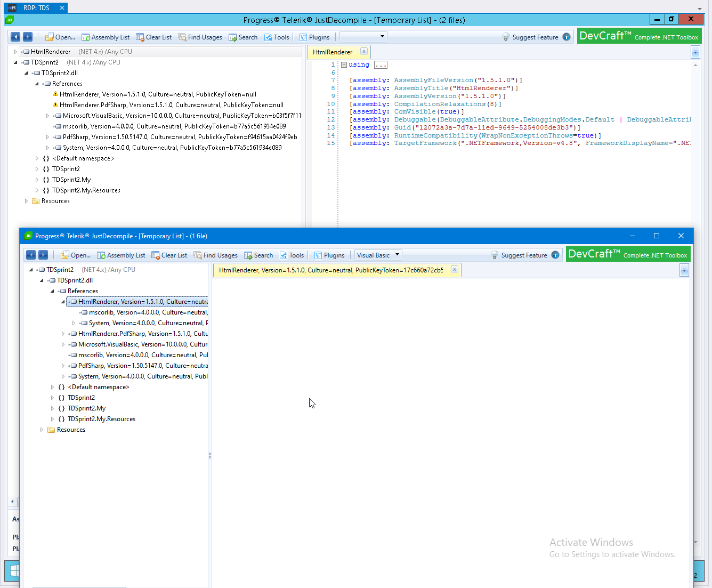Open the Tools menu in the back window
Screen dimensions: 712x588
(277, 37)
